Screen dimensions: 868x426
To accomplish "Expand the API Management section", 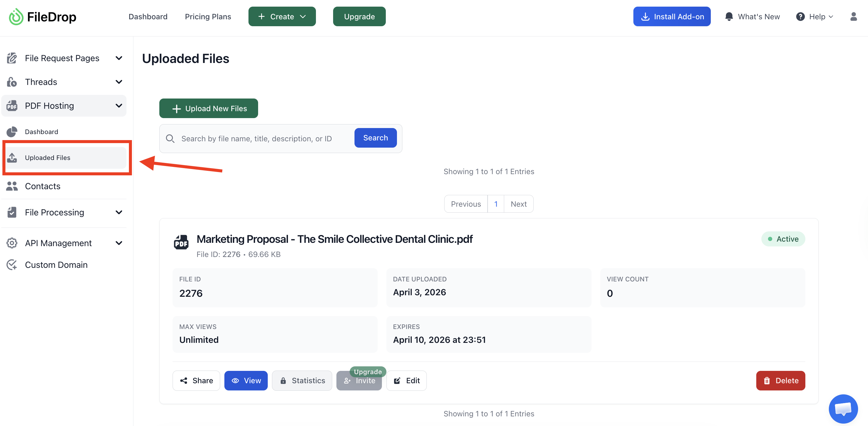I will pyautogui.click(x=119, y=243).
